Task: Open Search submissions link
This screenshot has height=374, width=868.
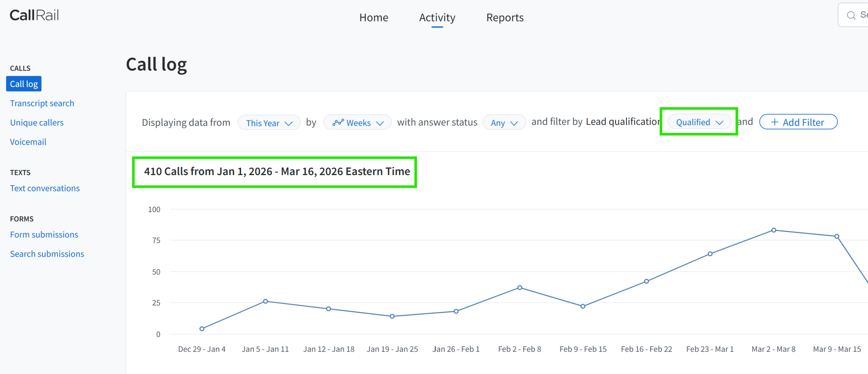Action: click(47, 254)
